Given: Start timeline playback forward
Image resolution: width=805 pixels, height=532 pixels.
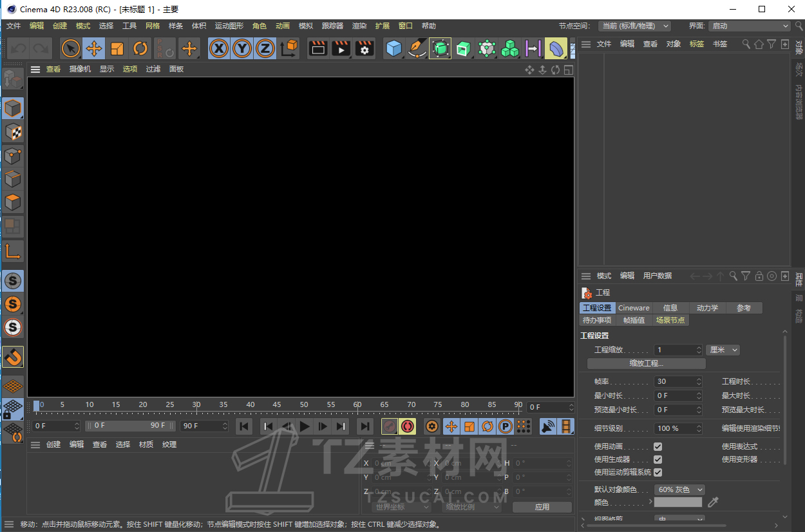Looking at the screenshot, I should point(305,426).
